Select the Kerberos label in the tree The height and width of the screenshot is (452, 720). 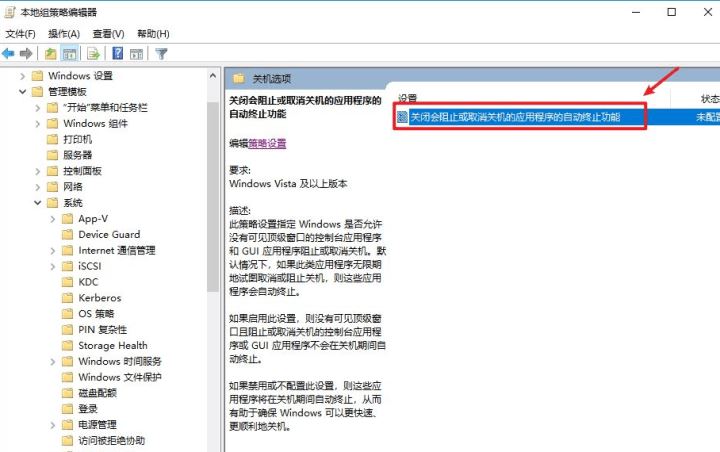tap(100, 298)
